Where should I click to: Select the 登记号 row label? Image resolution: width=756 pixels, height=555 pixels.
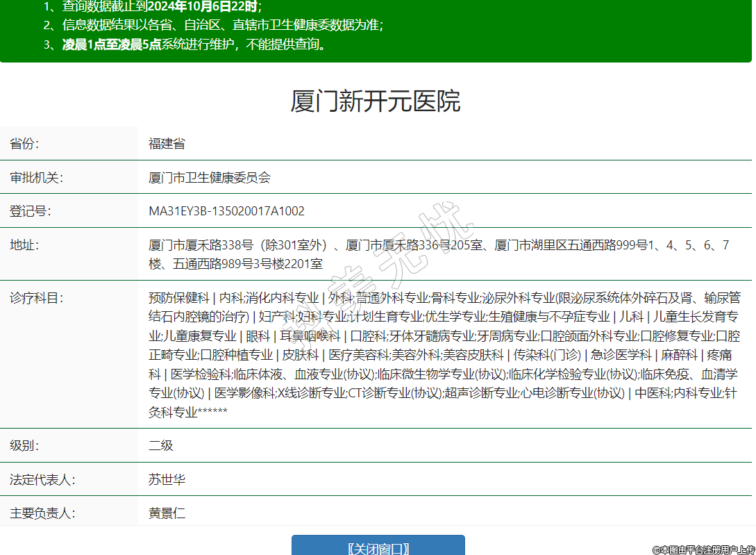(30, 211)
